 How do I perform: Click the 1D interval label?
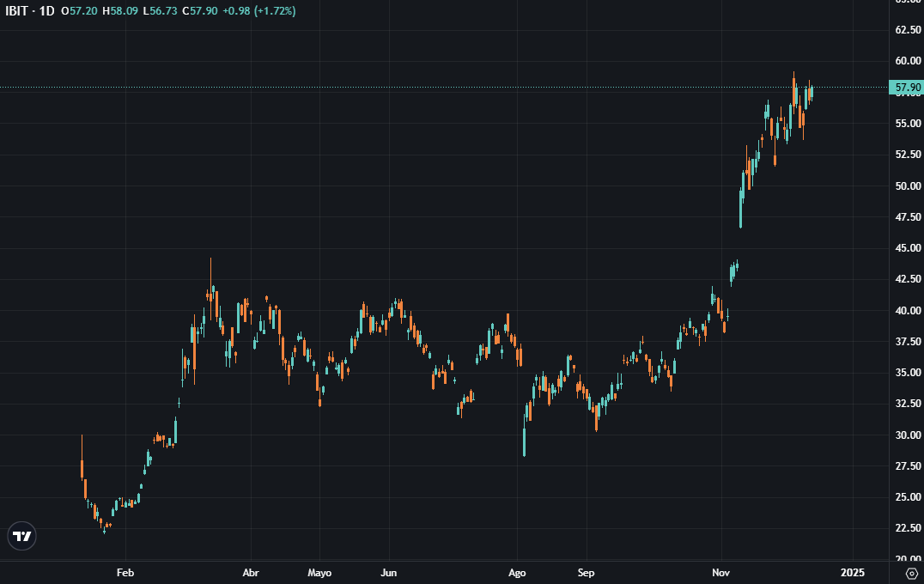(x=46, y=10)
